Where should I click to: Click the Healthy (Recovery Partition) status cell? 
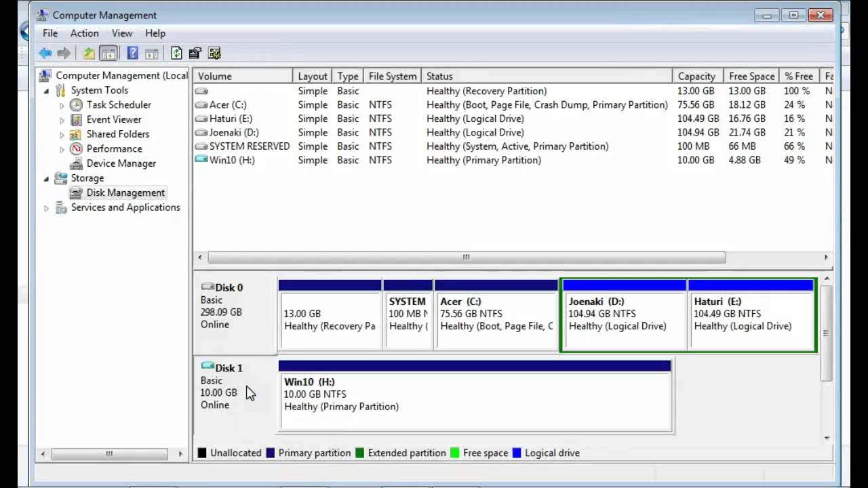point(486,91)
